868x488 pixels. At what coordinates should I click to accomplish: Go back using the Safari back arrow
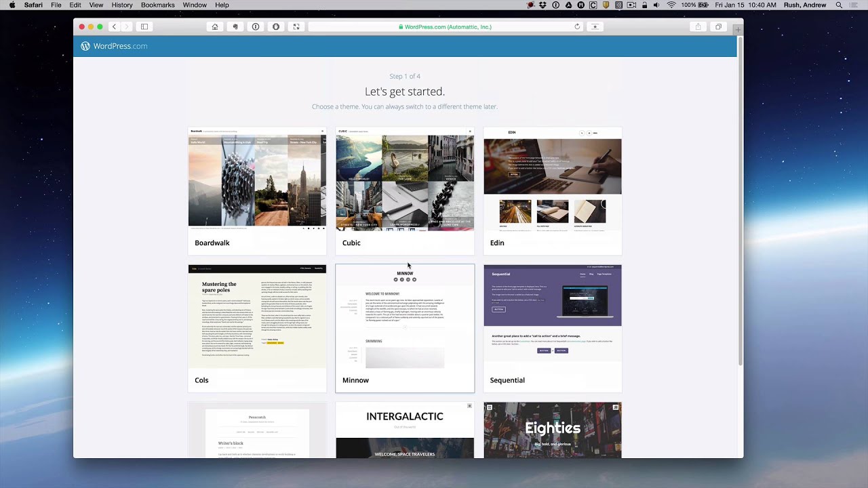(114, 26)
